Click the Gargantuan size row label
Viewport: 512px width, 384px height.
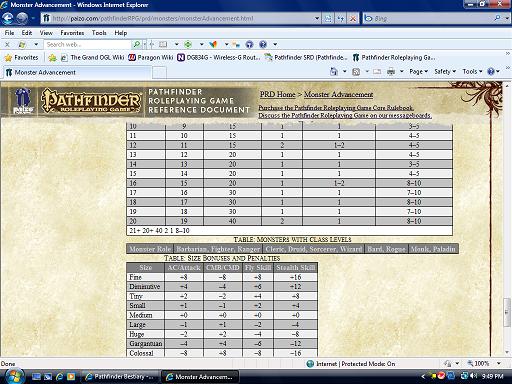146,344
